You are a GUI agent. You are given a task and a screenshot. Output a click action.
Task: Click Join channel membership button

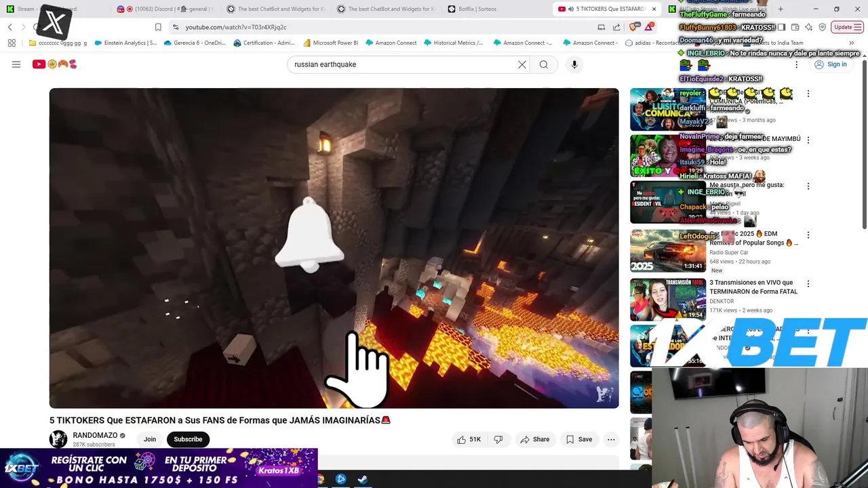[x=150, y=439]
